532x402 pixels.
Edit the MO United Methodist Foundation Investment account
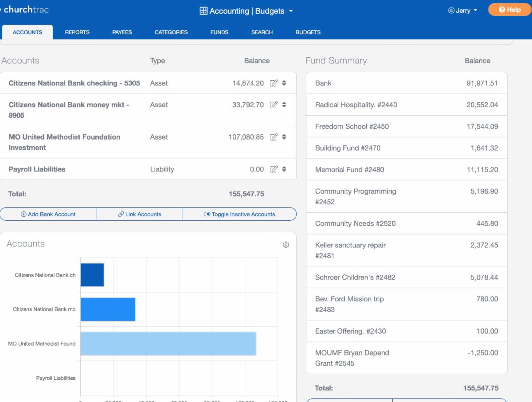[x=274, y=137]
